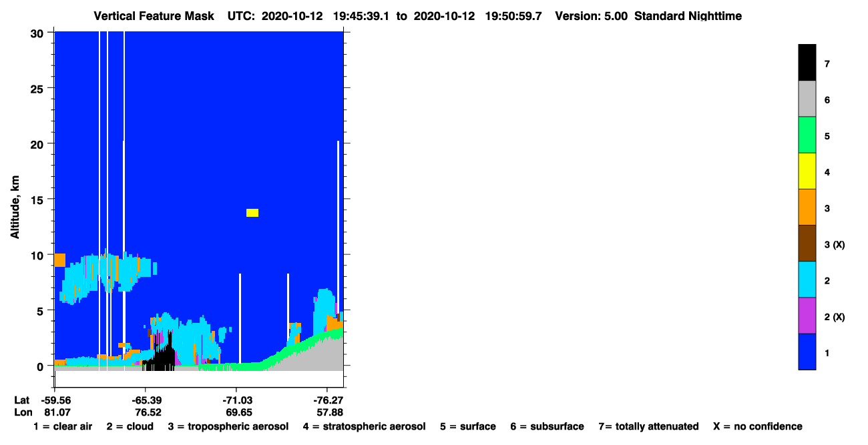Click the '4 = stratospheric aerosol' legend text
Image resolution: width=868 pixels, height=445 pixels.
(364, 426)
